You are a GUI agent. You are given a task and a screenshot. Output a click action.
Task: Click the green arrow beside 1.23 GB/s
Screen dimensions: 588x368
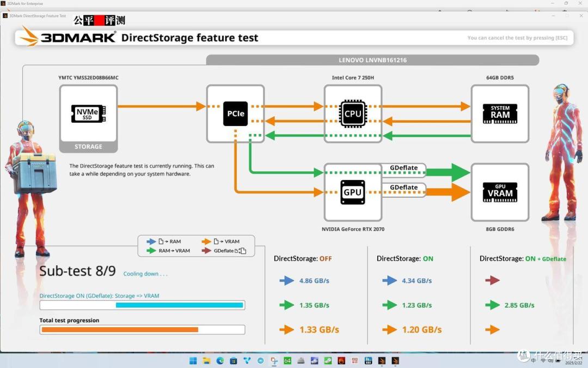(390, 305)
